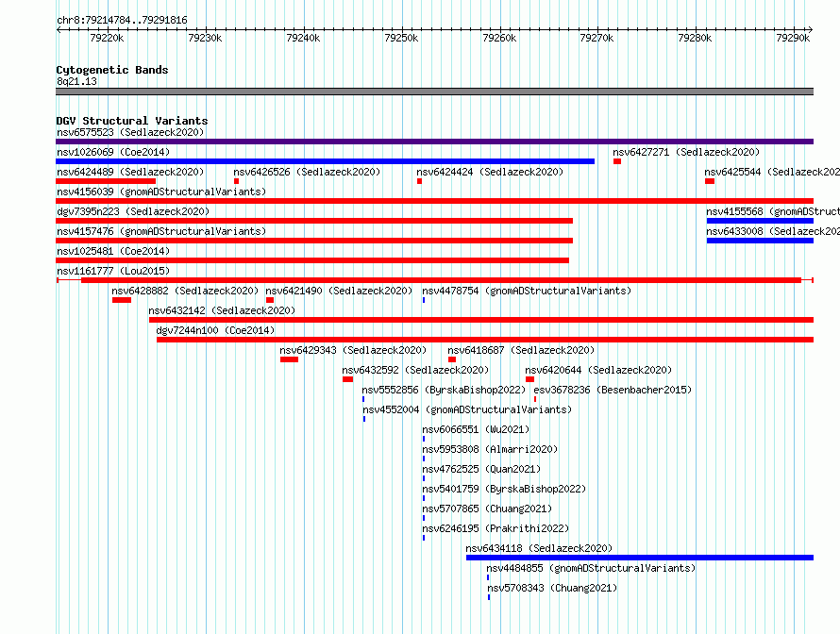Screen dimensions: 840x634
Task: Open nsv4484855 (gnomADStructuralVariants) label
Action: [x=591, y=568]
